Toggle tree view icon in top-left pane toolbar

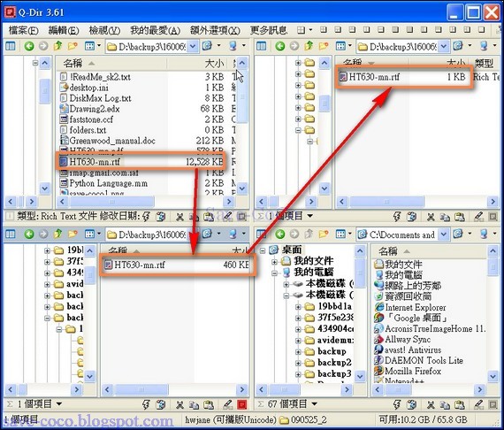(11, 46)
